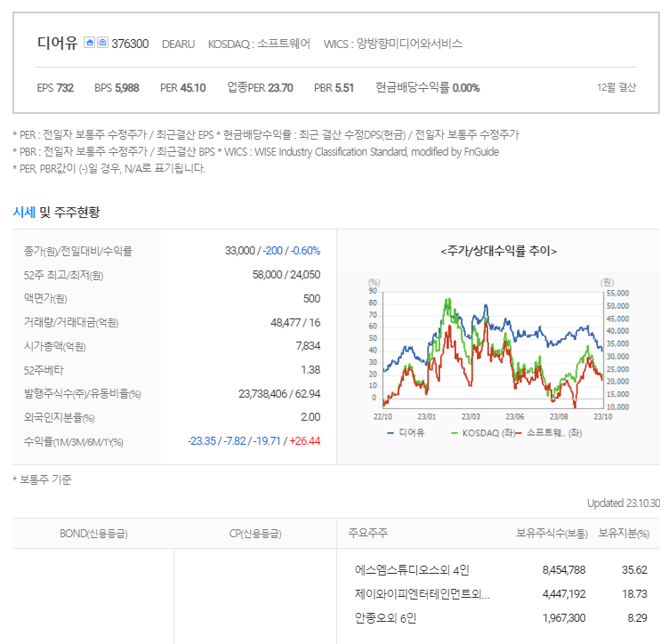Click the EPS 732 value
Screen dimensions: 668x644
coord(55,88)
